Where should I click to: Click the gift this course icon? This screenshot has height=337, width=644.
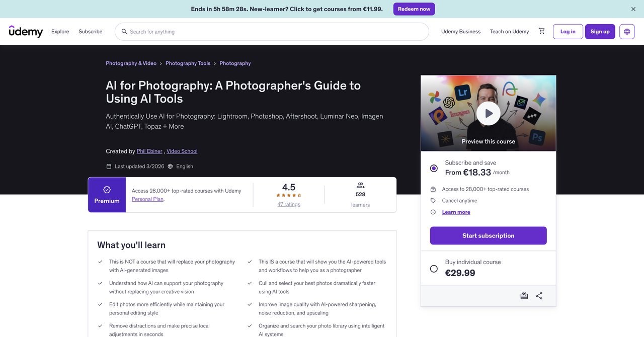(x=524, y=296)
